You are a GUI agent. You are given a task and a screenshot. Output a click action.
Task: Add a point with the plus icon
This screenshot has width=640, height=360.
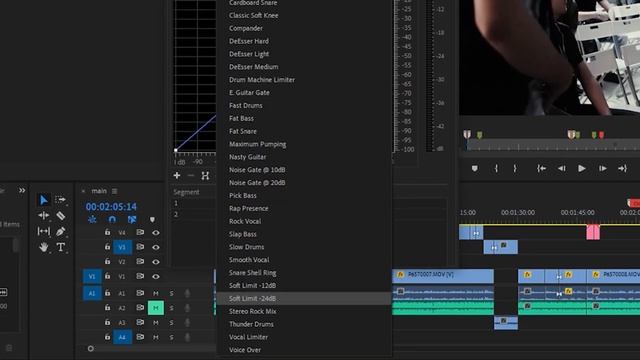click(x=177, y=176)
